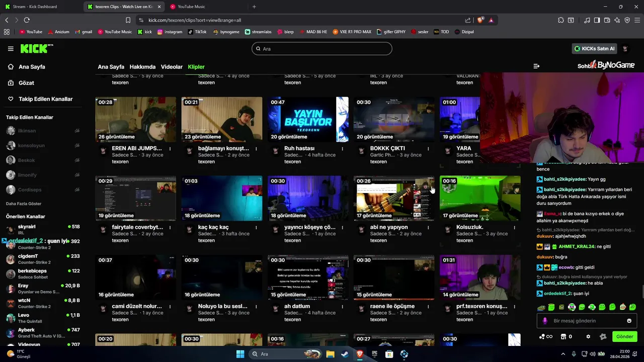
Task: Open the YouTube bookmark in bookmarks bar
Action: [x=31, y=32]
